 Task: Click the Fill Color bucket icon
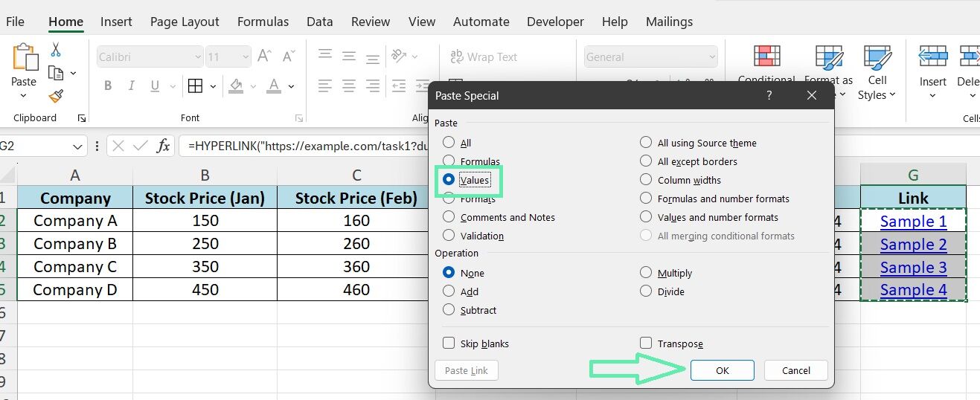[x=236, y=86]
